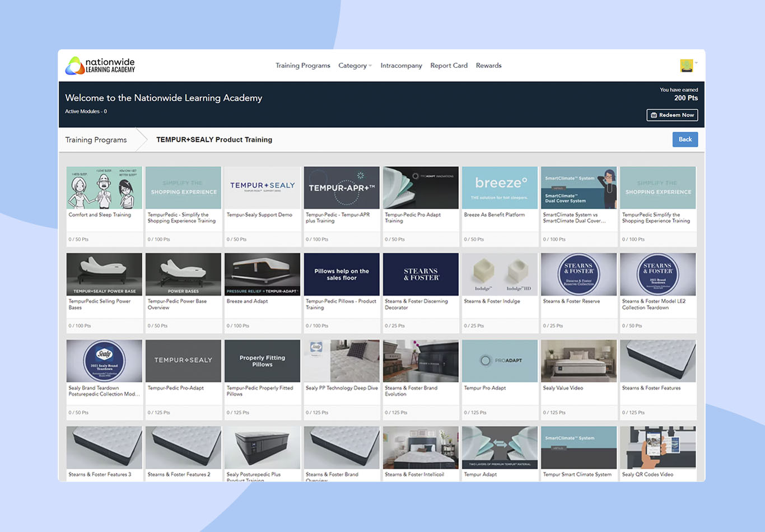
Task: Open the user avatar profile icon
Action: [687, 66]
